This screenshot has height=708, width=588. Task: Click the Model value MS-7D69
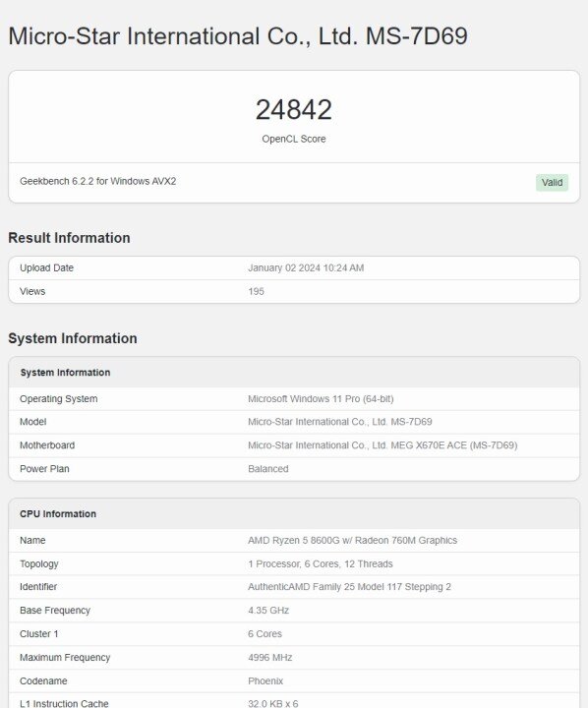pyautogui.click(x=340, y=422)
